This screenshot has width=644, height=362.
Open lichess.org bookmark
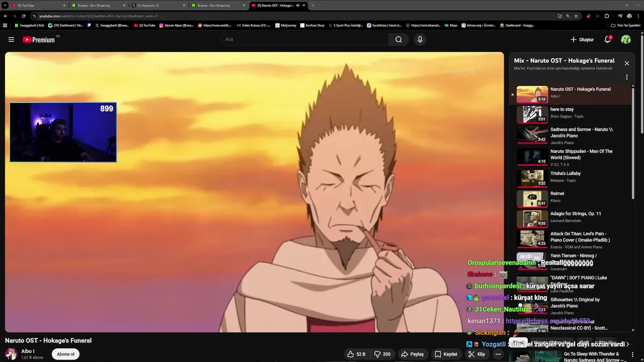click(x=478, y=25)
